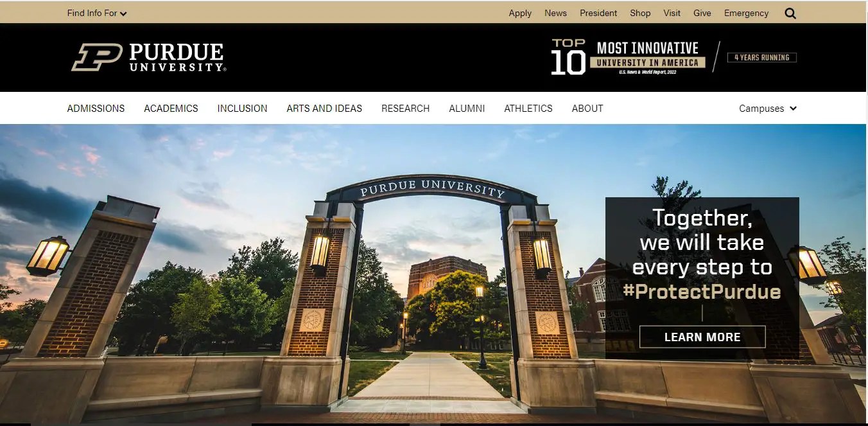Open the Shop link
This screenshot has width=868, height=426.
(x=640, y=12)
